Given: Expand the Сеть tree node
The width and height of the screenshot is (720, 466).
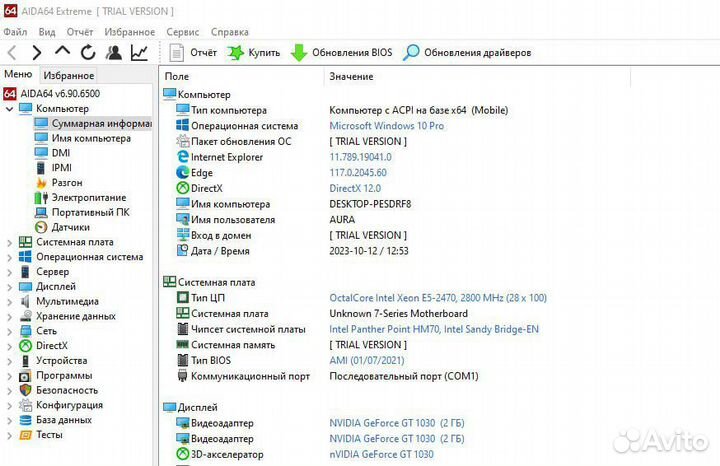Looking at the screenshot, I should click(x=9, y=331).
